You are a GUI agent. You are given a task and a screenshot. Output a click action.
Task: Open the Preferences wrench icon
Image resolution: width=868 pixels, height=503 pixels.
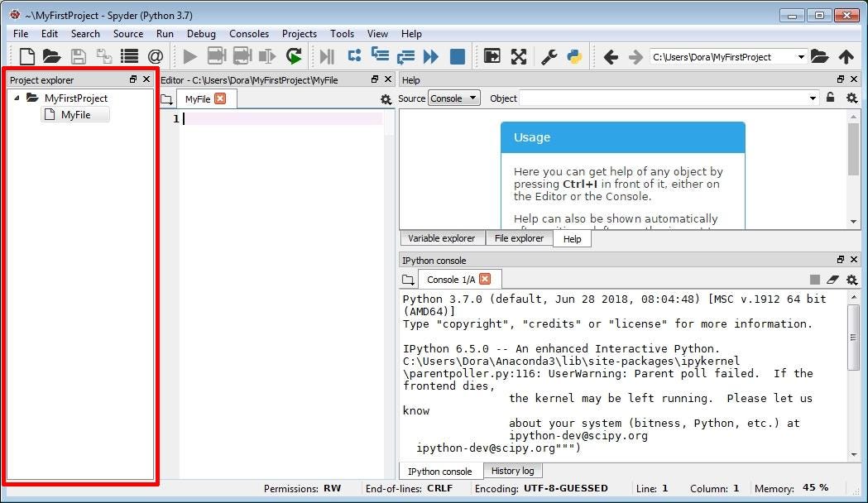(549, 56)
